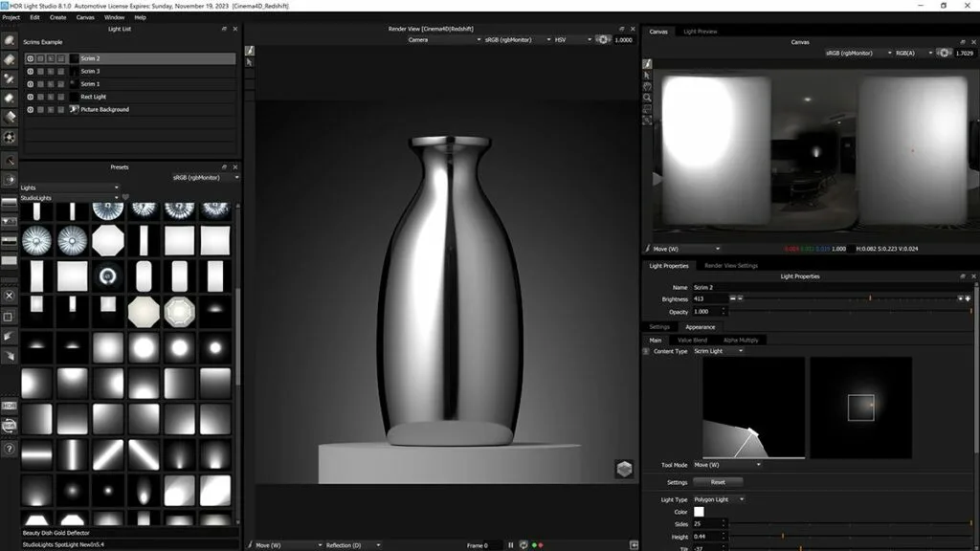Select Canvas paint brush tool
The height and width of the screenshot is (551, 980).
(x=647, y=64)
